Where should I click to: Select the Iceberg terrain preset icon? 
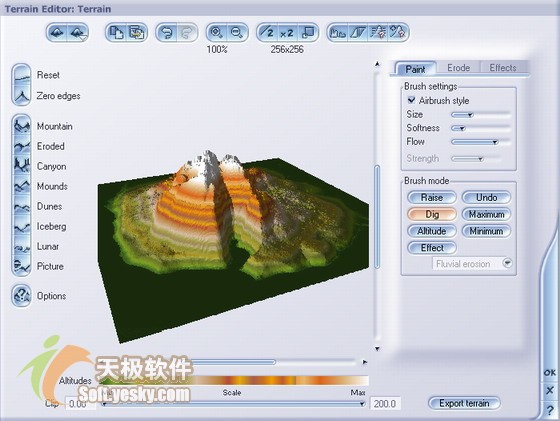22,226
